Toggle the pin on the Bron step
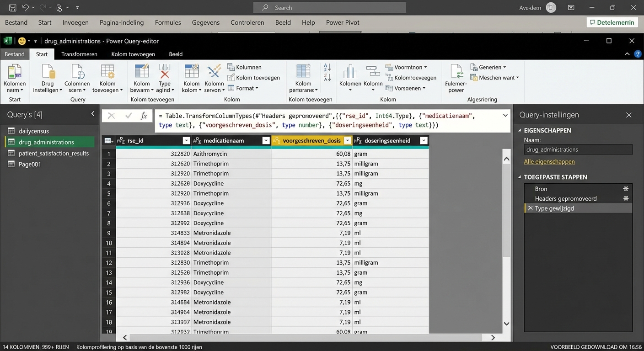 pyautogui.click(x=626, y=188)
